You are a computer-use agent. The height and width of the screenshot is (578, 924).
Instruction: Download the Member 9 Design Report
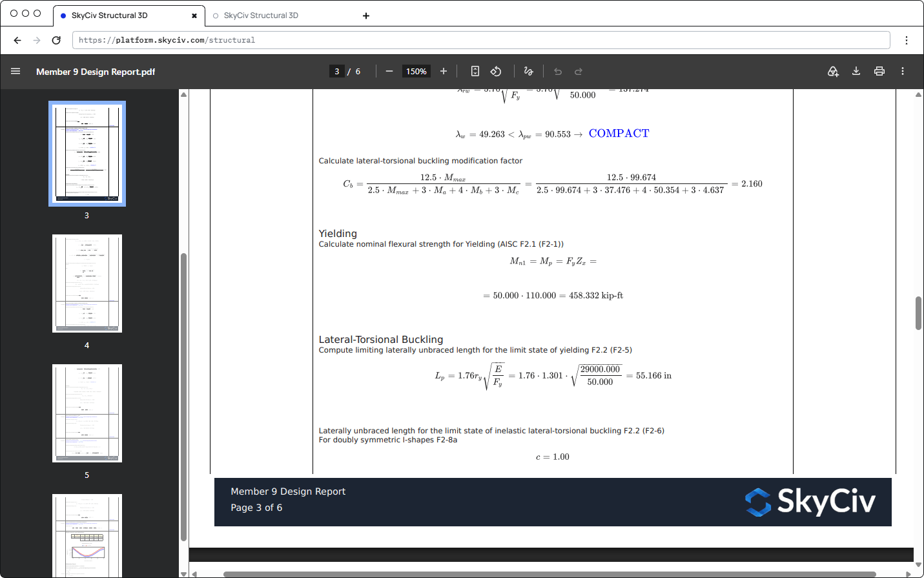(x=856, y=72)
